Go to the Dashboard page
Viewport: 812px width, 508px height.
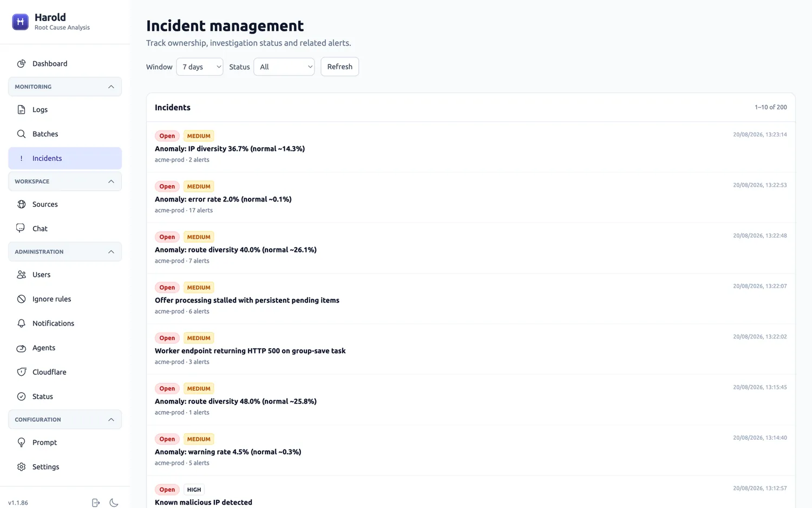pyautogui.click(x=65, y=63)
